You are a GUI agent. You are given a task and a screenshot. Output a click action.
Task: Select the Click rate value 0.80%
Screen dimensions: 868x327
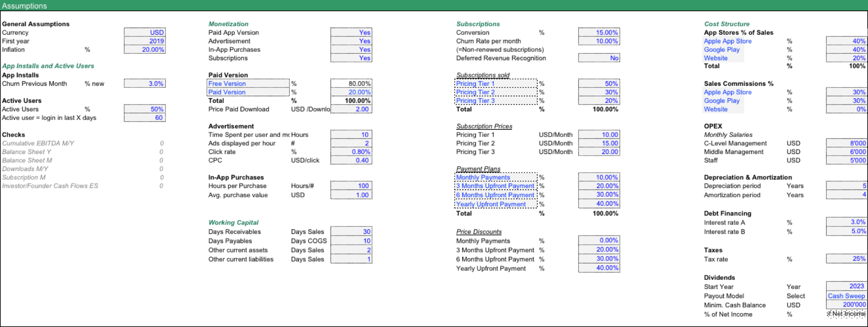(x=351, y=152)
